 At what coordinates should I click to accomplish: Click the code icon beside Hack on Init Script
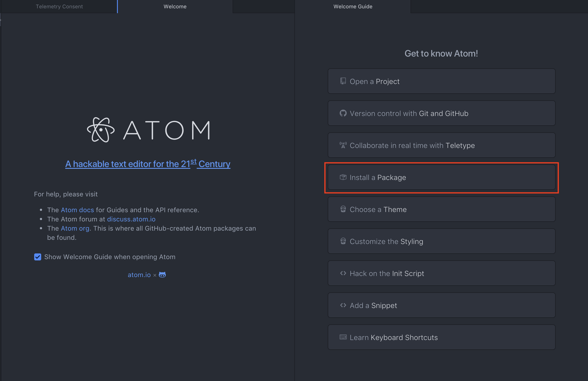343,273
